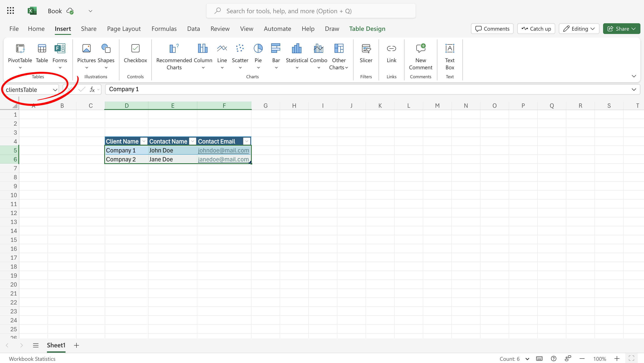Viewport: 644px width, 363px height.
Task: Insert a Scatter chart
Action: point(240,54)
